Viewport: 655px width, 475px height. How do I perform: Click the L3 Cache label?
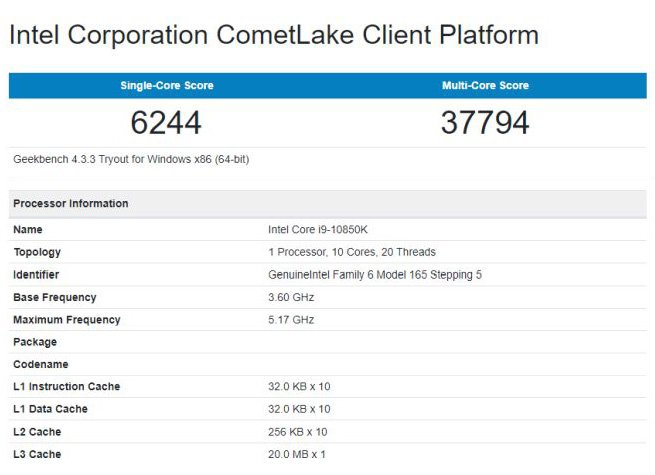coord(37,454)
